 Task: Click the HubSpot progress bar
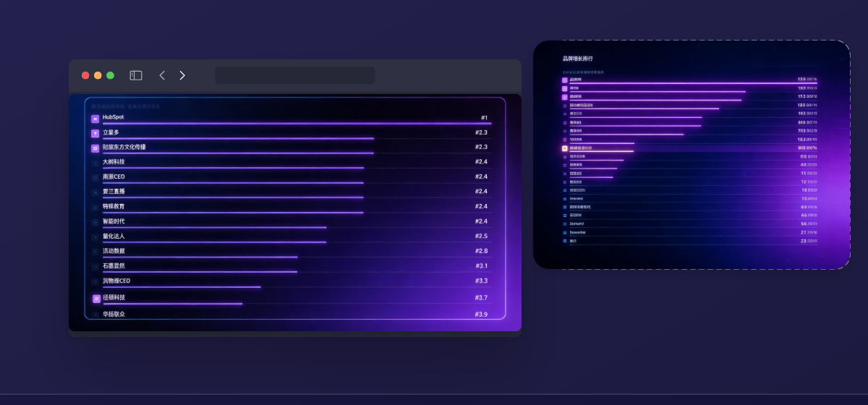297,124
